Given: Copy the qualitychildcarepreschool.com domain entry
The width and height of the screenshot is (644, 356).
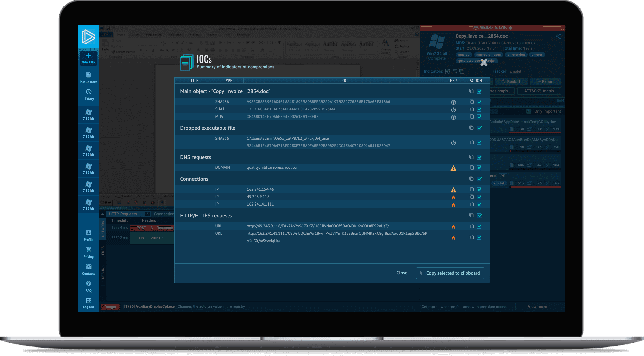Looking at the screenshot, I should (471, 167).
